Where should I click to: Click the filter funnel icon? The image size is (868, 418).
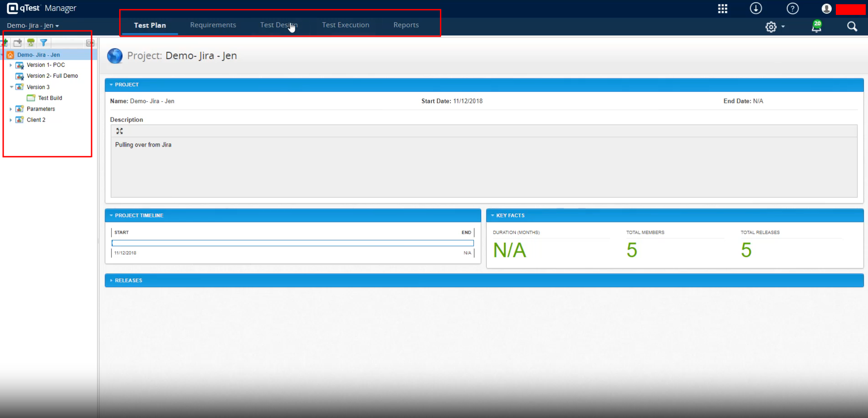[44, 43]
